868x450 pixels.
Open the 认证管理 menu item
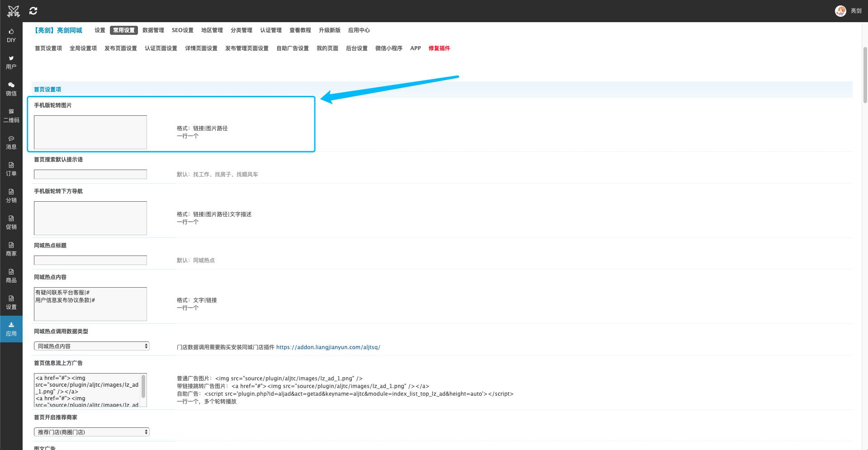[271, 30]
